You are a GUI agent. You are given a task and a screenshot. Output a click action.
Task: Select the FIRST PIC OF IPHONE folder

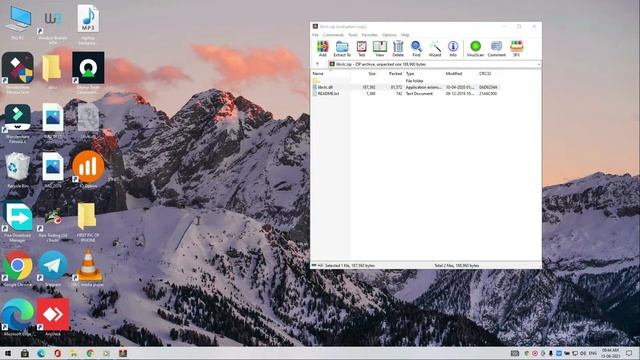click(88, 222)
